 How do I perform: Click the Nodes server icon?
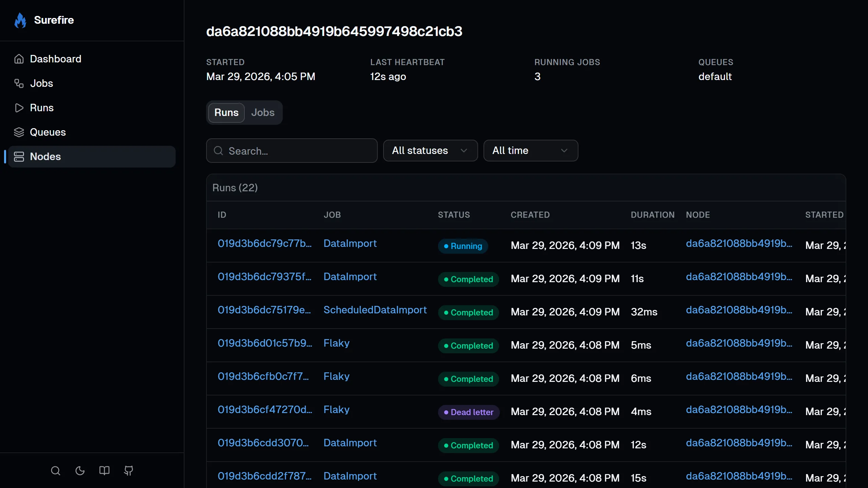[19, 157]
